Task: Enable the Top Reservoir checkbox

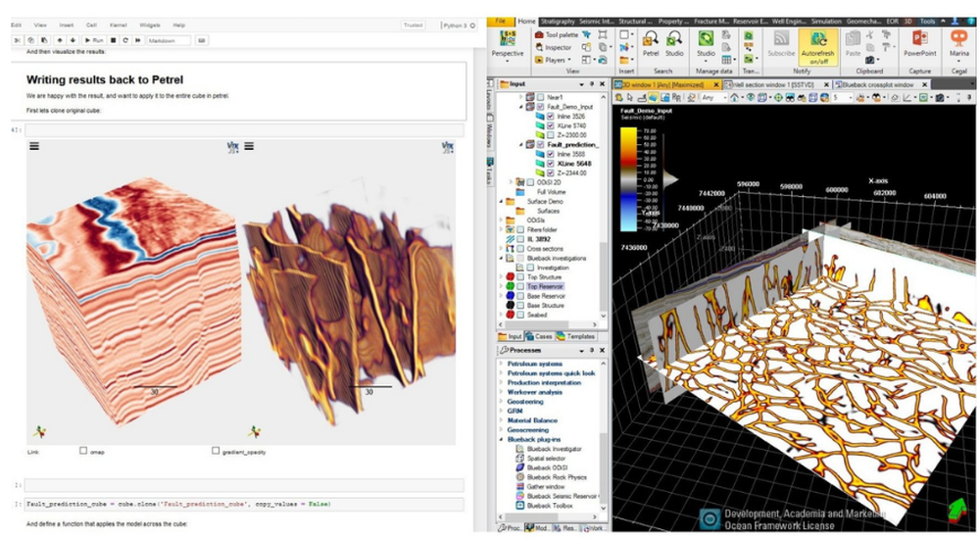Action: coord(520,286)
